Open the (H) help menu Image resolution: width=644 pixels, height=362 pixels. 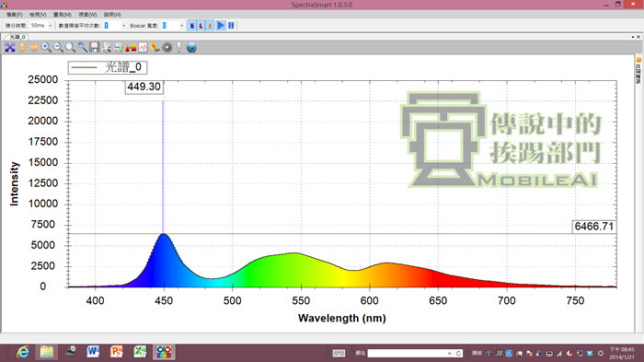coord(112,15)
